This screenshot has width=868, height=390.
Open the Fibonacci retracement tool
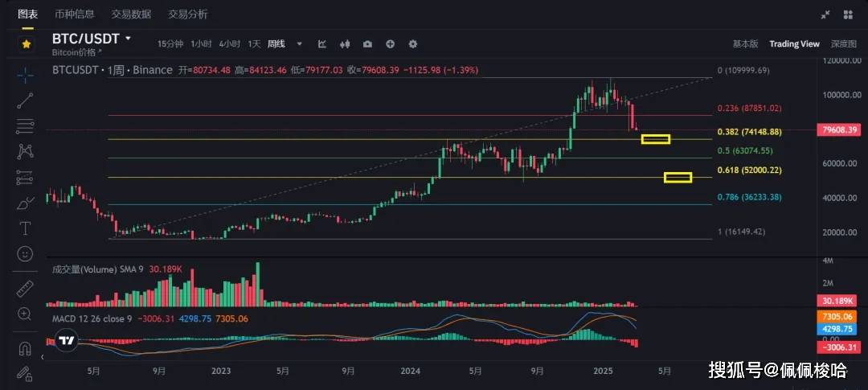pos(26,125)
